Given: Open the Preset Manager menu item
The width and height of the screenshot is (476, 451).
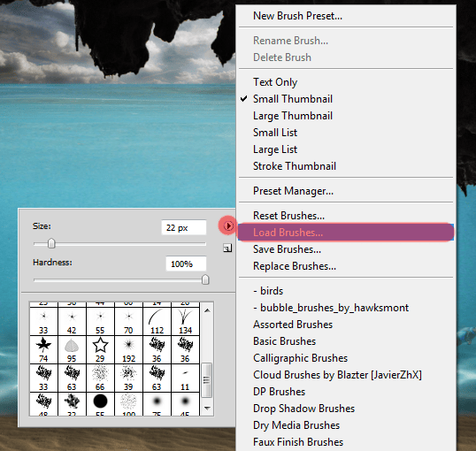Looking at the screenshot, I should pyautogui.click(x=293, y=191).
